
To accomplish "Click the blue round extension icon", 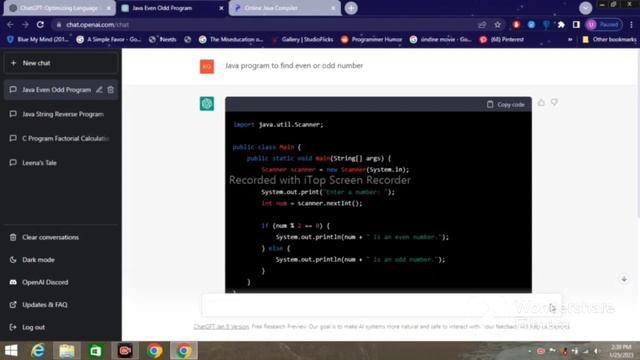I will [x=531, y=24].
